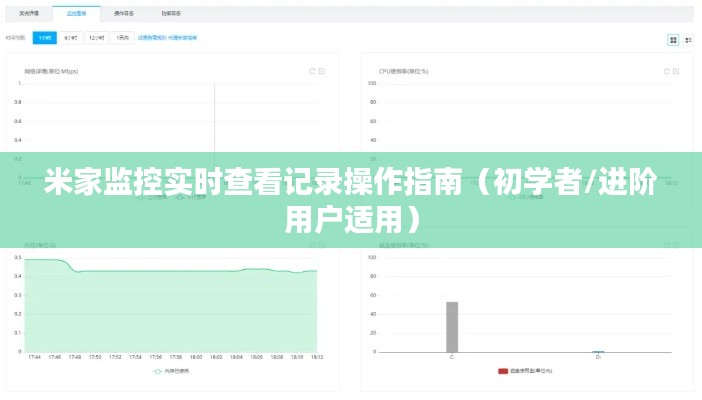This screenshot has width=702, height=400.
Task: Click edit icon on network Mbps chart
Action: [x=321, y=71]
